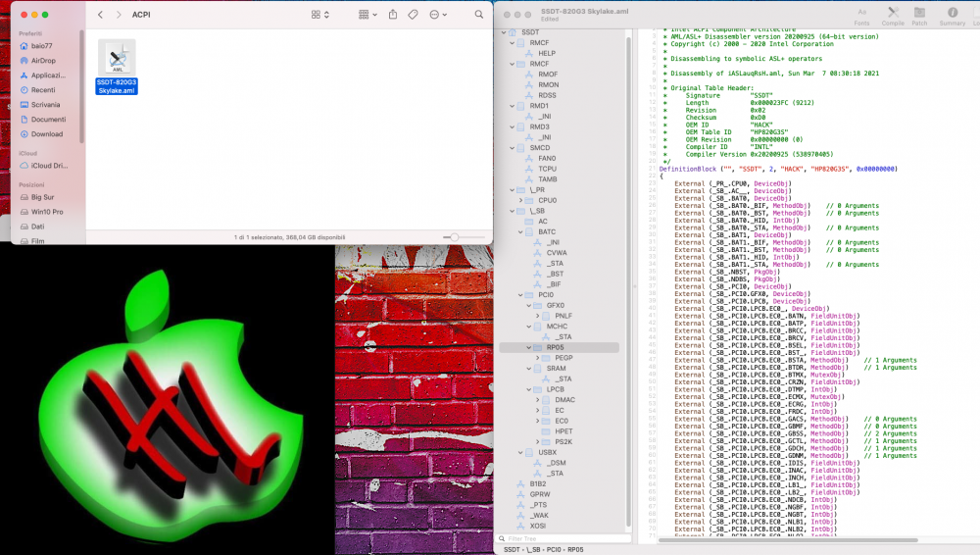The width and height of the screenshot is (980, 555).
Task: Select MCHC device in tree
Action: [x=557, y=326]
